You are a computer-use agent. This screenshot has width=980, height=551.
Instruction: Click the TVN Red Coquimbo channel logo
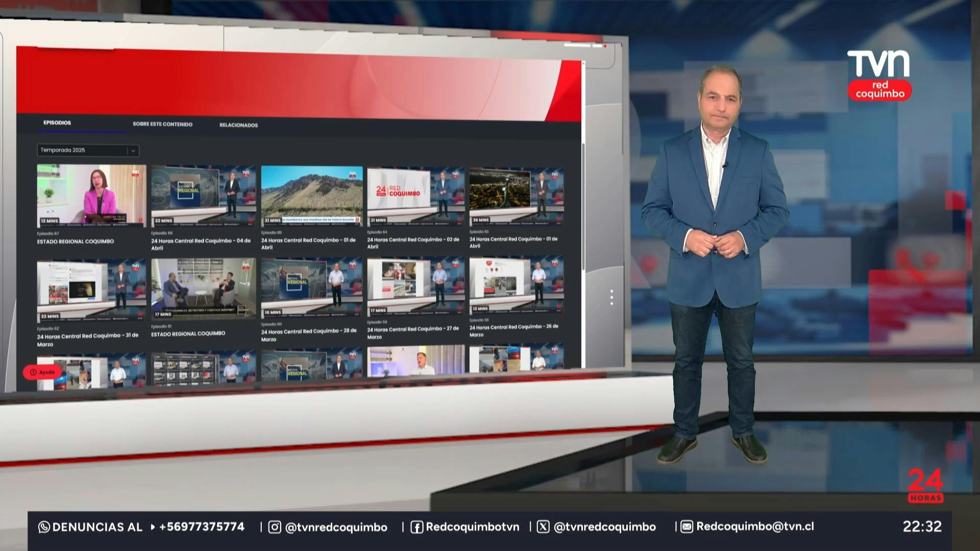coord(879,74)
